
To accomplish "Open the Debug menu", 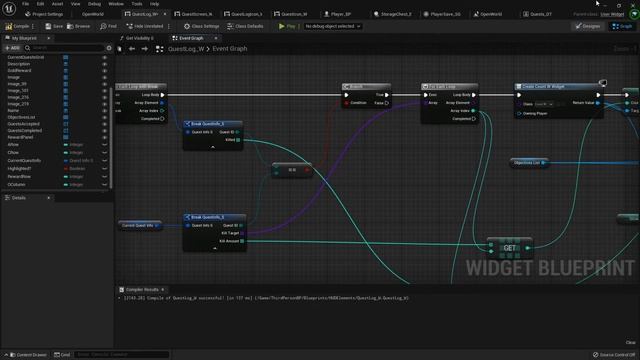I will point(94,4).
